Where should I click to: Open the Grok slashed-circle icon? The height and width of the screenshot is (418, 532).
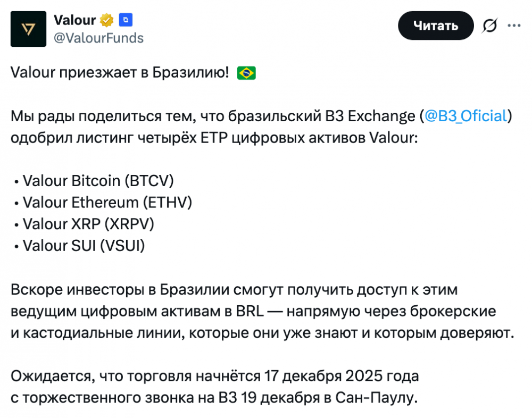pos(489,26)
